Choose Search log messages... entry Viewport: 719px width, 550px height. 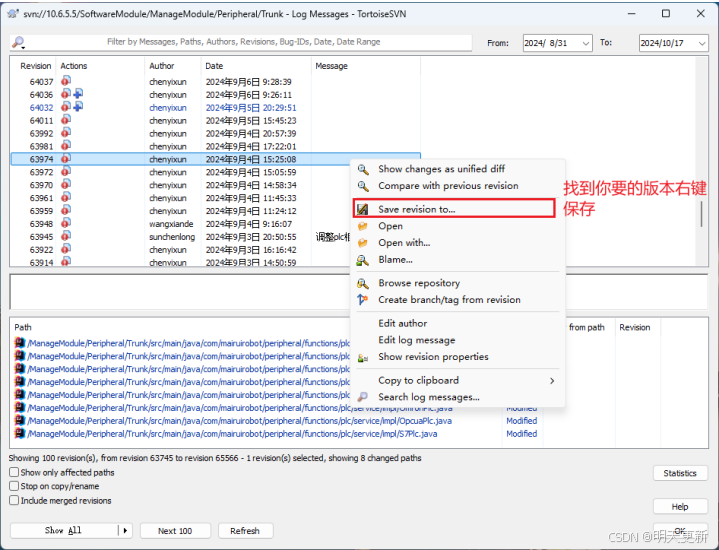(429, 397)
